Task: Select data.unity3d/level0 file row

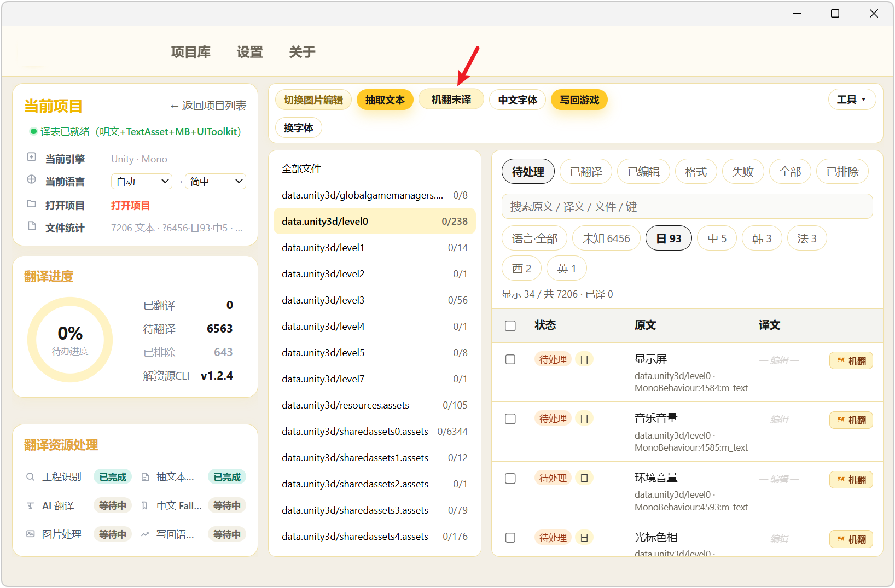Action: pos(375,222)
